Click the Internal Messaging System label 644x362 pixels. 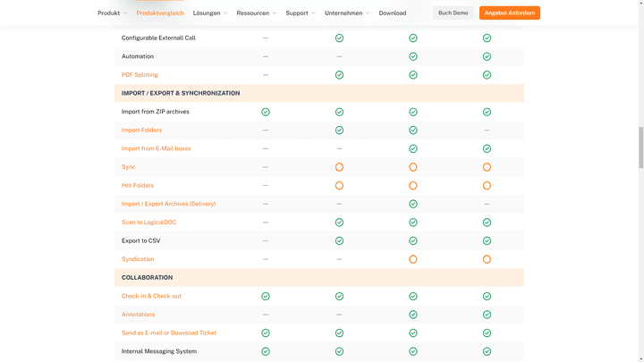coord(159,351)
